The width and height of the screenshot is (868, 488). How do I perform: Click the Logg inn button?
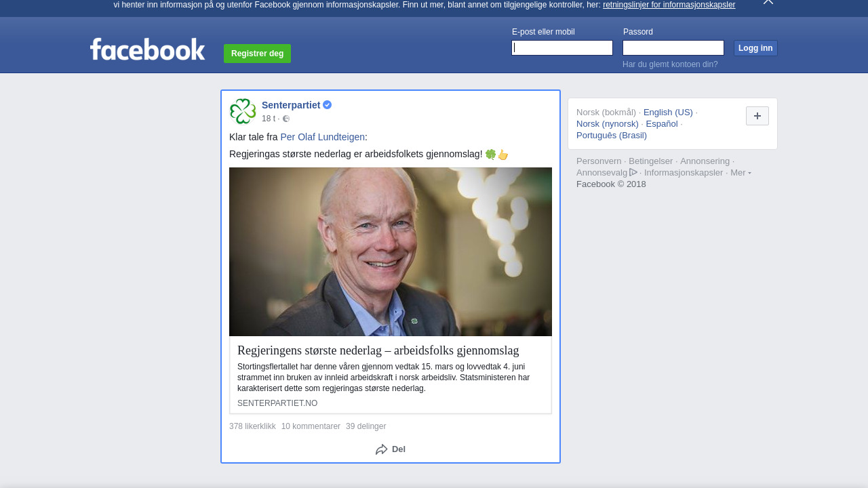click(x=755, y=48)
